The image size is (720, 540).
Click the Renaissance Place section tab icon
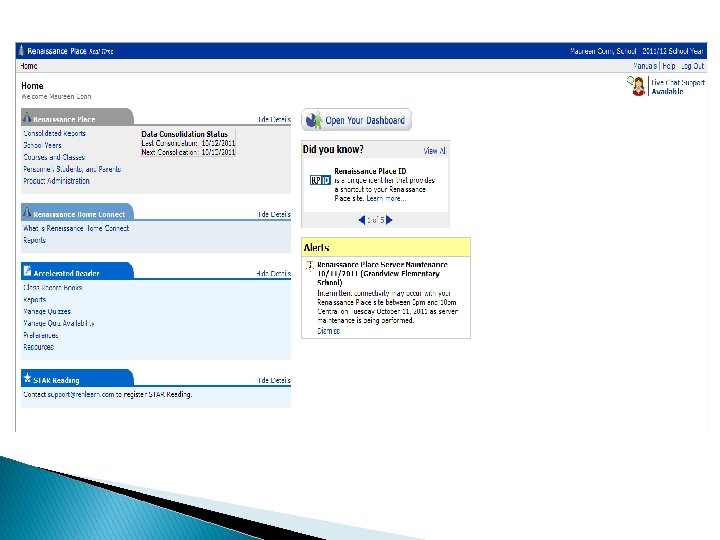click(x=27, y=117)
